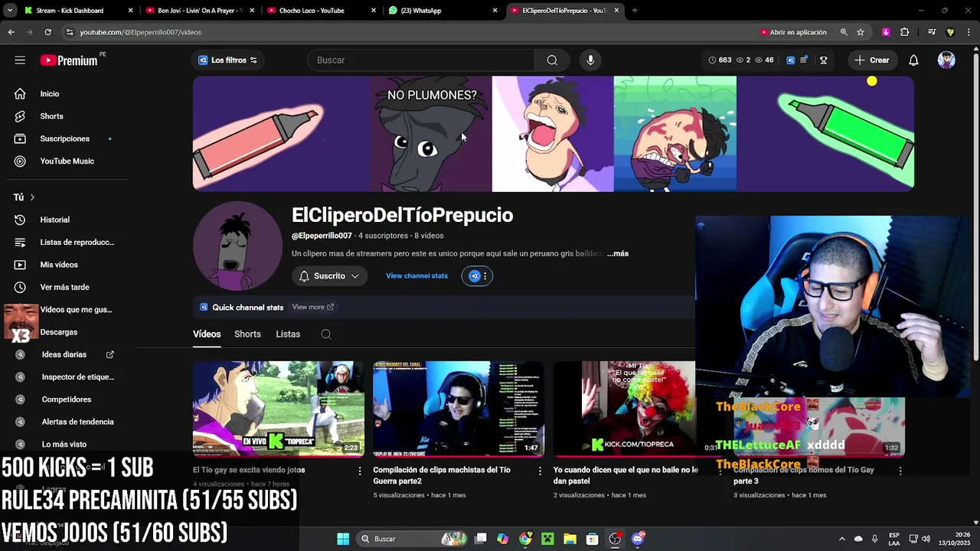Image resolution: width=980 pixels, height=551 pixels.
Task: Play the 1:47 machistas compilation thumbnail
Action: (x=459, y=409)
